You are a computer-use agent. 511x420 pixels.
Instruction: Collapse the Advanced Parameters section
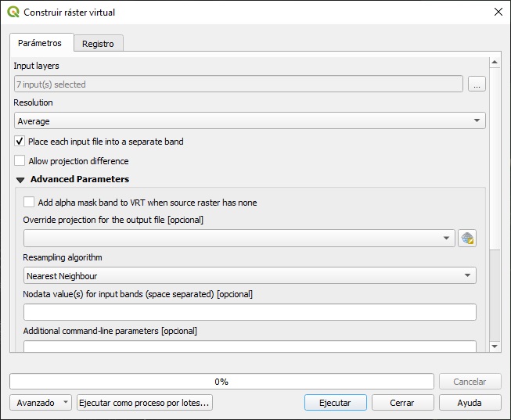point(20,180)
